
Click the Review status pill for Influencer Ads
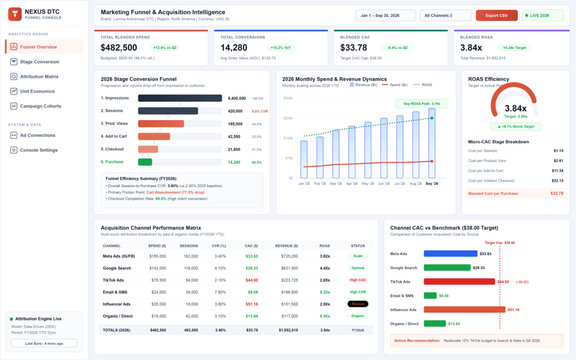[358, 304]
